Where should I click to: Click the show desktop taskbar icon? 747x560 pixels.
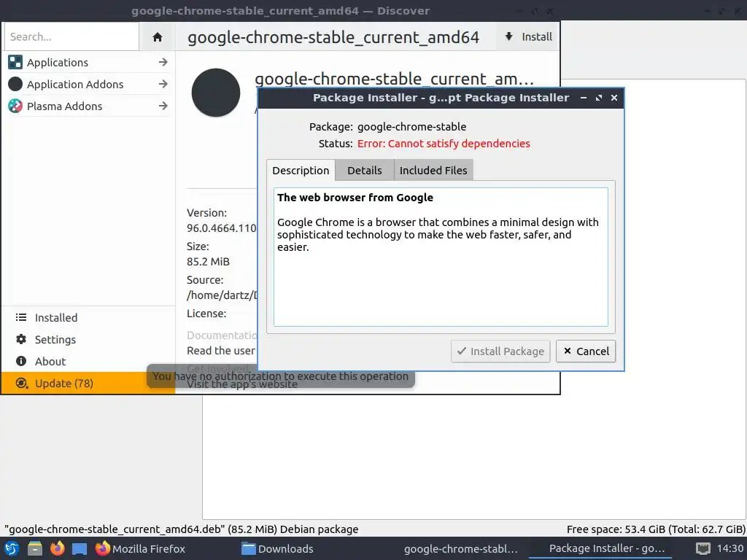coord(80,548)
